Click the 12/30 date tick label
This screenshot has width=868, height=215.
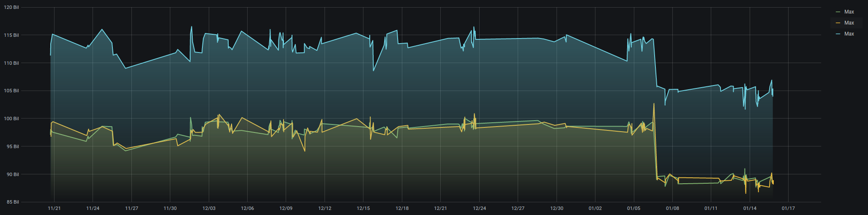(557, 208)
